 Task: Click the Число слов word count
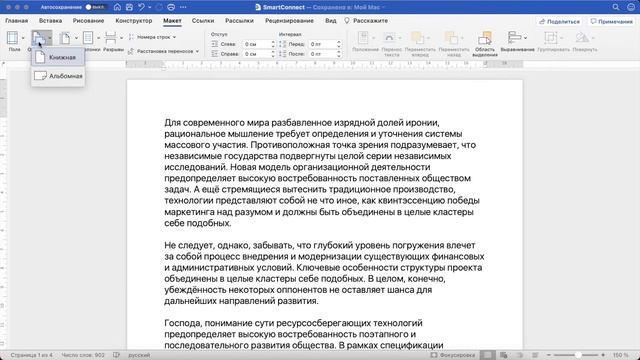(x=83, y=355)
